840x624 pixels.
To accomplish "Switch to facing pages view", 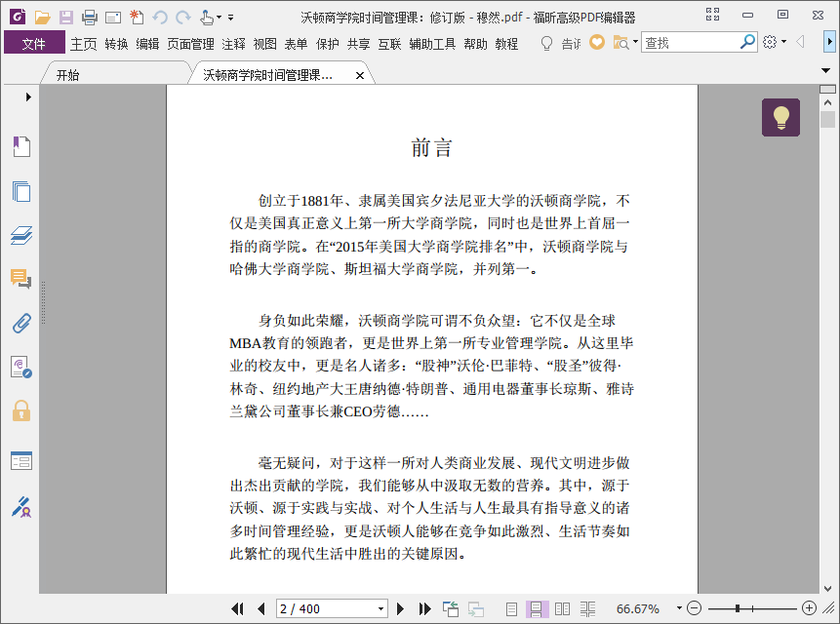I will click(x=563, y=609).
